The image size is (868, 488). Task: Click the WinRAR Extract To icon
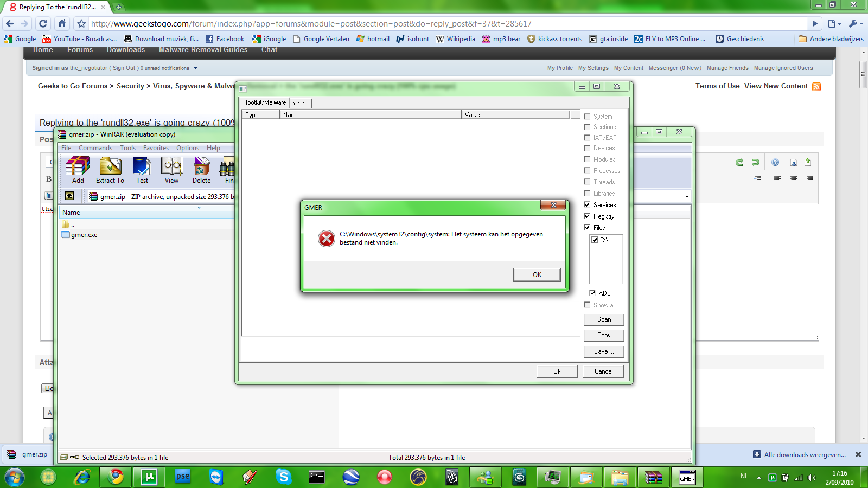tap(110, 170)
